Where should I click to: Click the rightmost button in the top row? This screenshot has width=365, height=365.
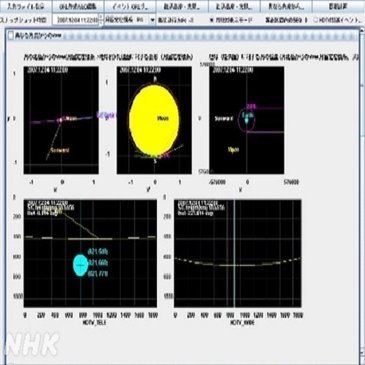[x=338, y=6]
